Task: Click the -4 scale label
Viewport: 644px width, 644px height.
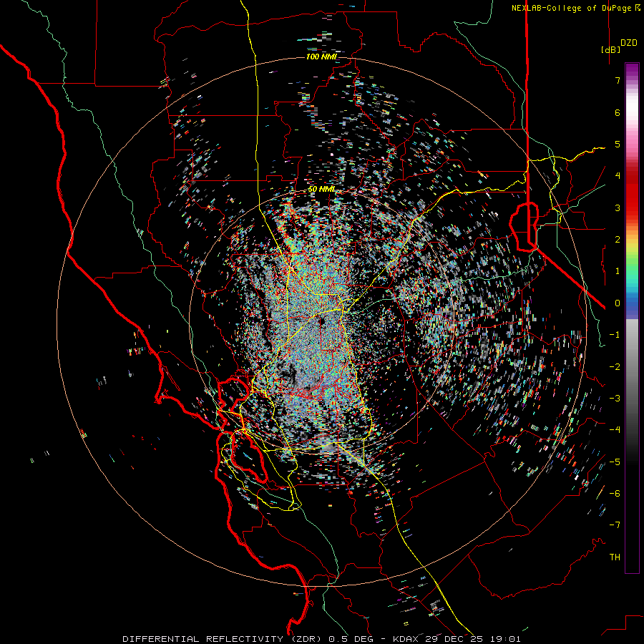Action: [615, 429]
